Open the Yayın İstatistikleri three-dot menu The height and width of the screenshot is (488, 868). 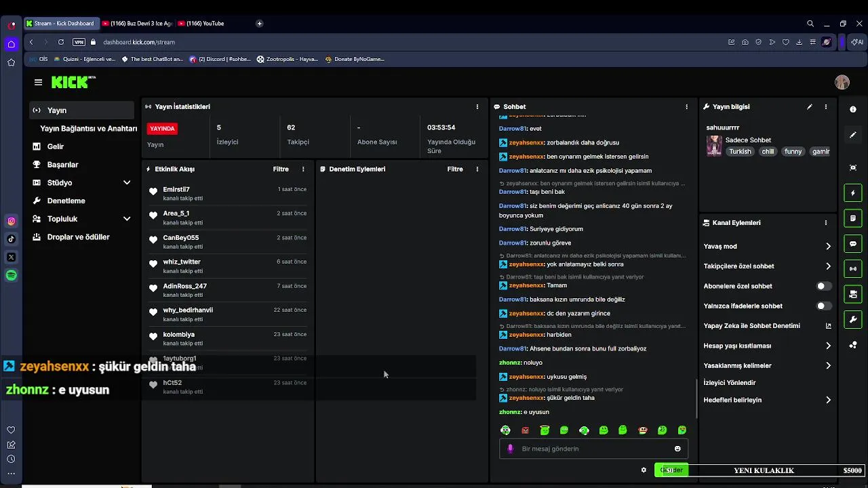click(477, 106)
